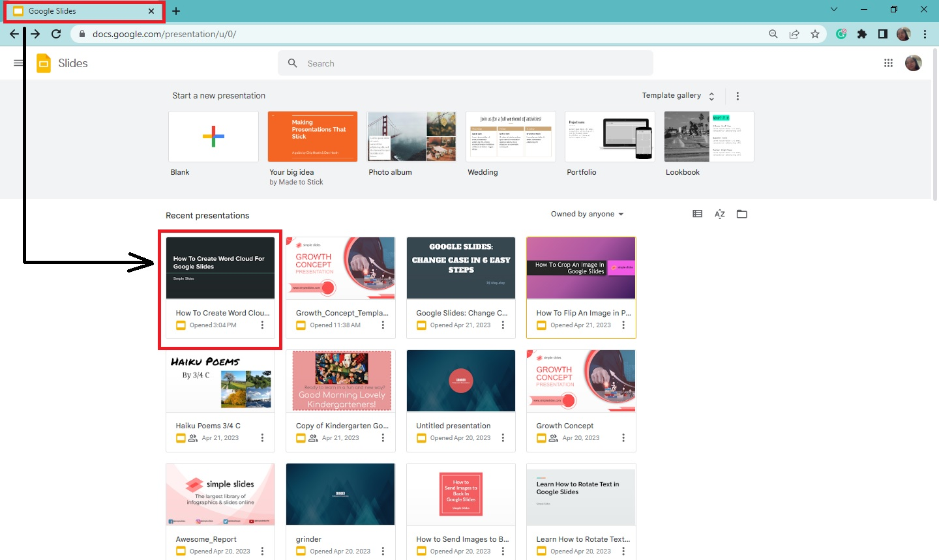Click the 'How to Send Images to B...' title
The image size is (939, 560).
[x=462, y=539]
